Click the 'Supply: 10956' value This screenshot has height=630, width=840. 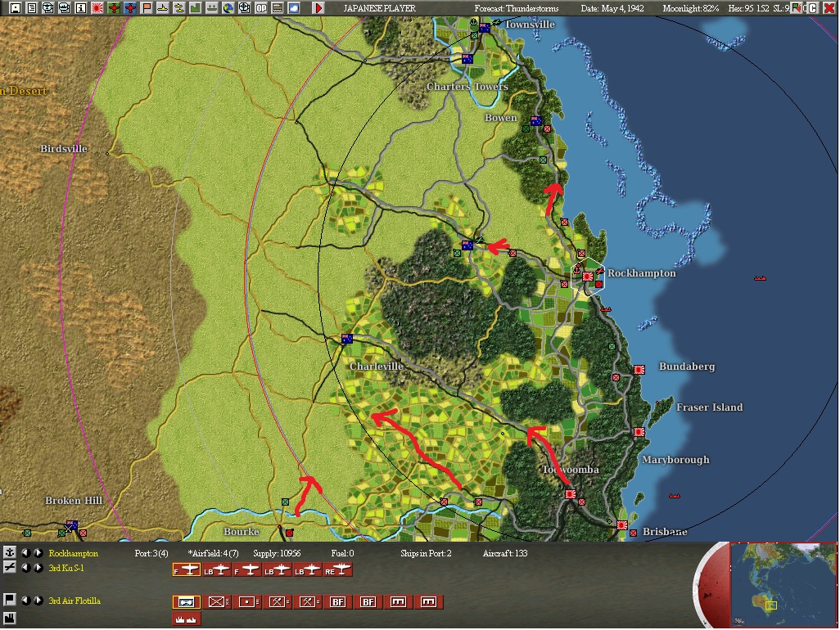tap(277, 553)
